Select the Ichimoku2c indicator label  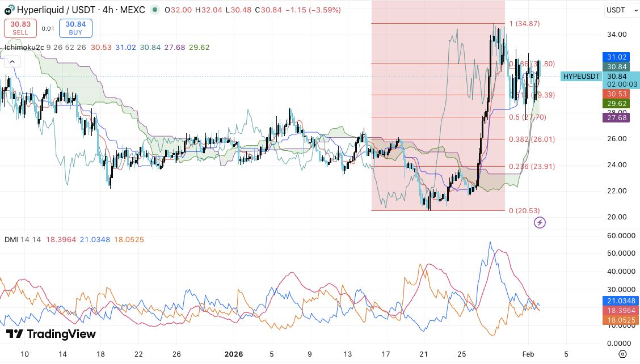(x=24, y=47)
